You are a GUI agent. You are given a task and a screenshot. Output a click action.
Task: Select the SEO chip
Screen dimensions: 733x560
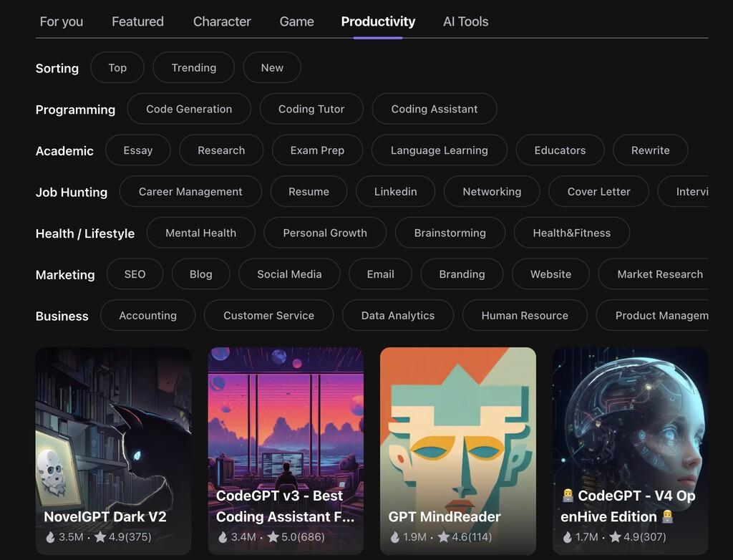[135, 274]
